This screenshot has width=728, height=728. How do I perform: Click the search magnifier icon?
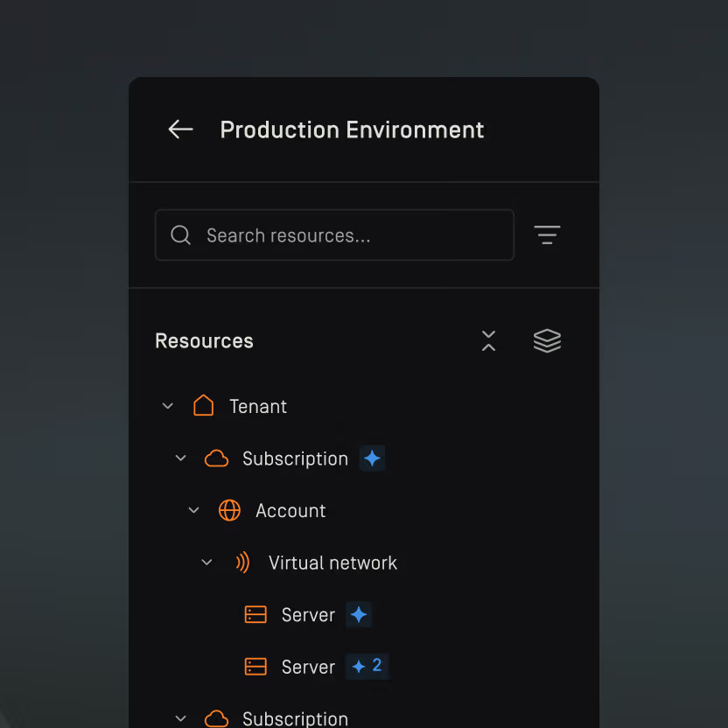click(x=180, y=234)
